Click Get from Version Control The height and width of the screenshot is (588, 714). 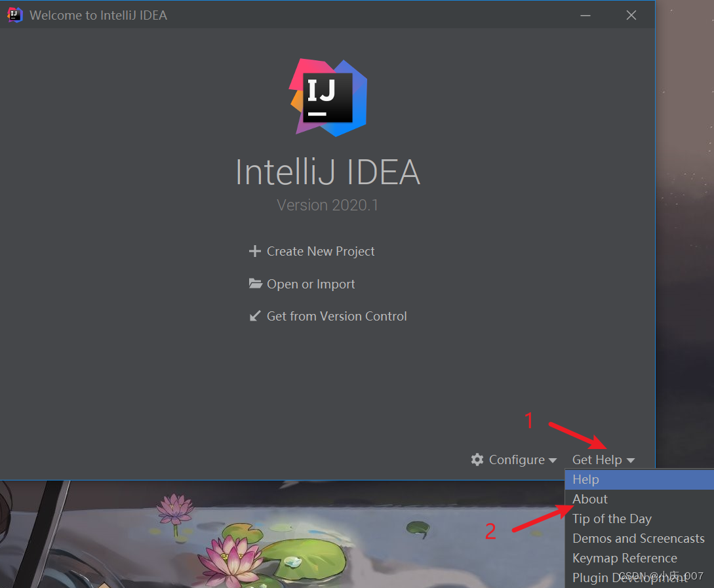pos(336,316)
